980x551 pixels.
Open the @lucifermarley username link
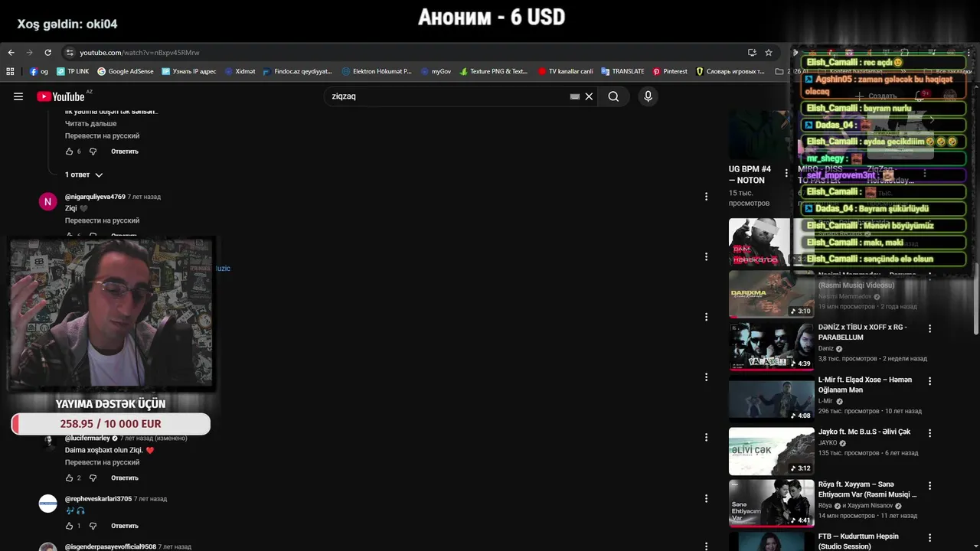tap(87, 438)
